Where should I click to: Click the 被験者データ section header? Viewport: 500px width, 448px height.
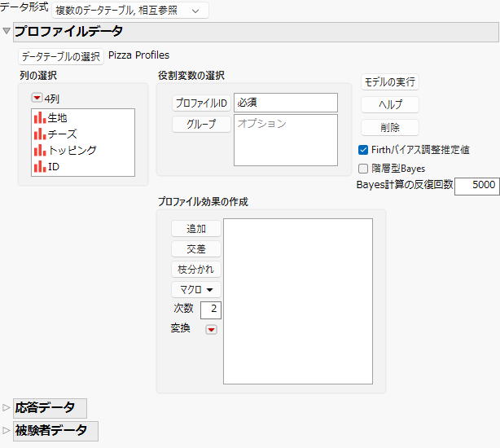coord(55,431)
